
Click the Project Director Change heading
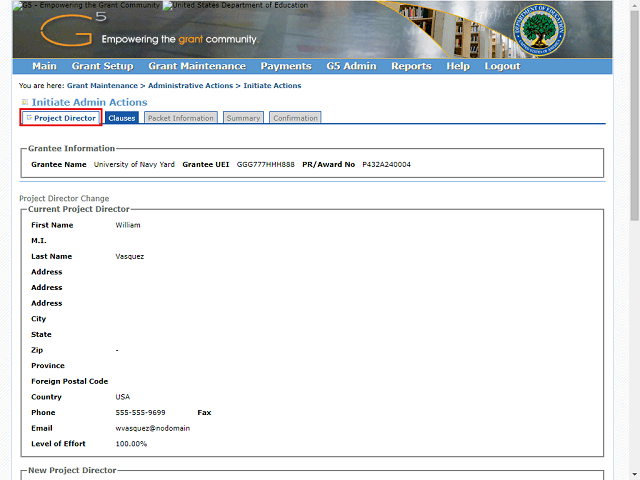click(x=64, y=198)
